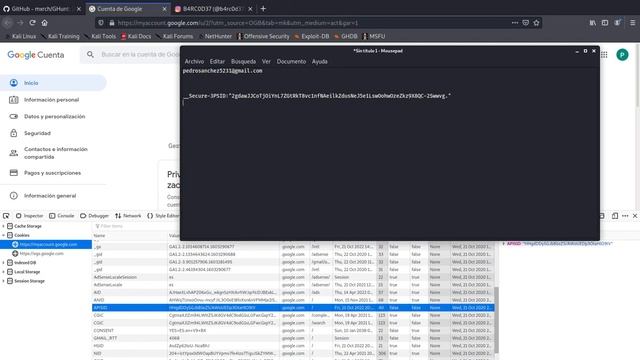Open MSFU bookmark
Viewport: 640px width, 360px height.
pyautogui.click(x=374, y=36)
